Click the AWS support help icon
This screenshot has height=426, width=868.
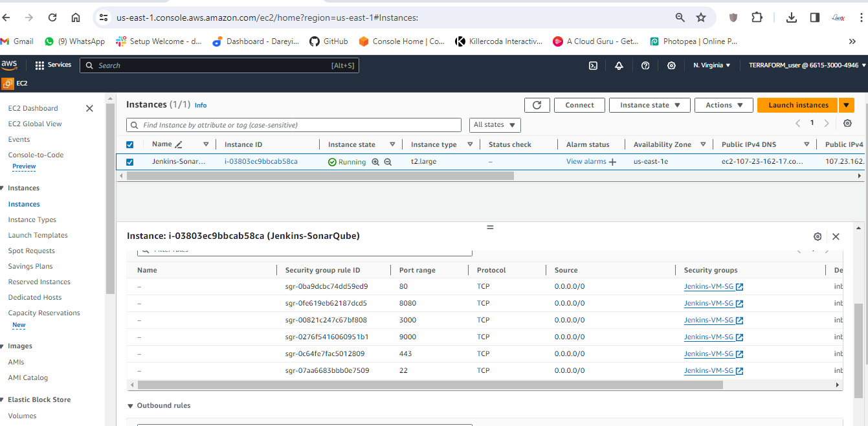[x=645, y=65]
